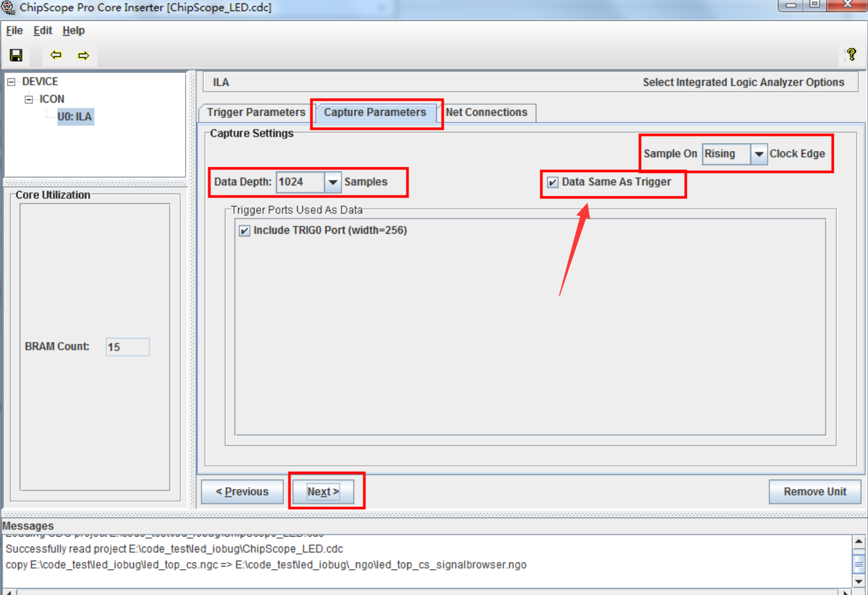Click the 'Samples' label after Data Depth
Image resolution: width=868 pixels, height=595 pixels.
pyautogui.click(x=366, y=182)
